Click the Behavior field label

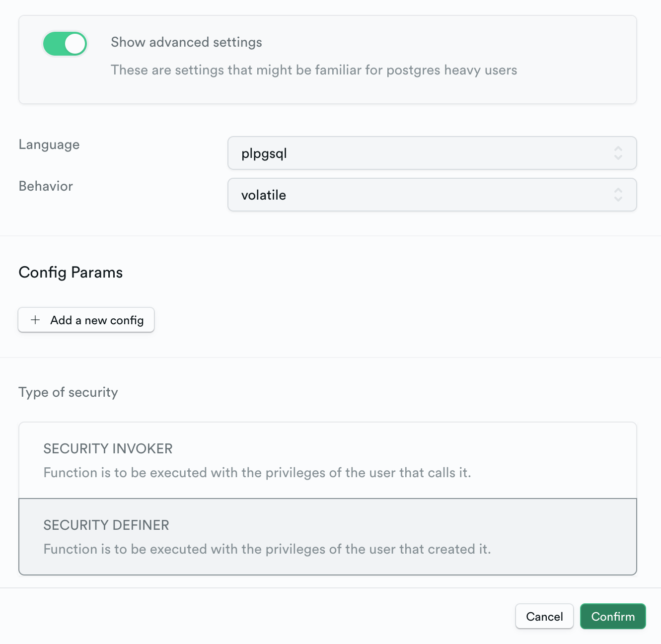tap(46, 186)
